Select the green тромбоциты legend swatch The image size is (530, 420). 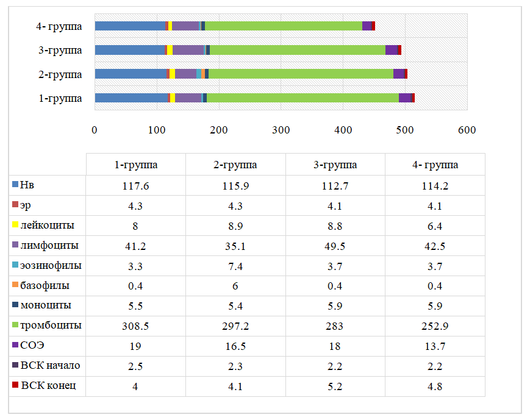tap(15, 326)
